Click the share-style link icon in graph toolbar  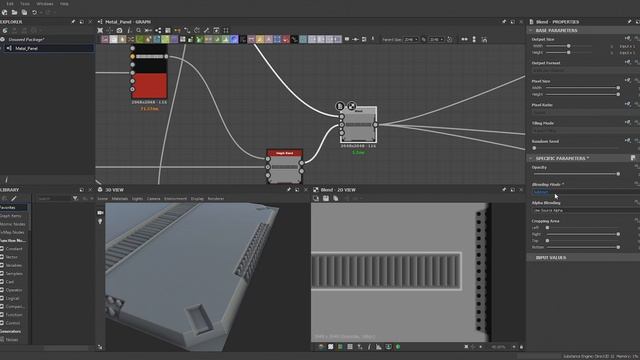(158, 30)
